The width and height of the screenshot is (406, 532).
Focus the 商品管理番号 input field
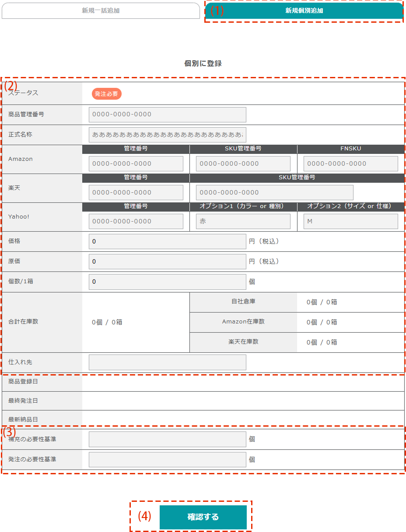pyautogui.click(x=167, y=115)
